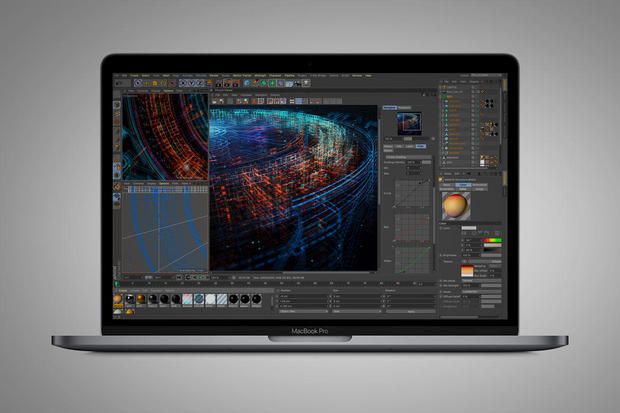
Task: Open the Object coordinate mode dropdown below Position
Action: (x=303, y=311)
